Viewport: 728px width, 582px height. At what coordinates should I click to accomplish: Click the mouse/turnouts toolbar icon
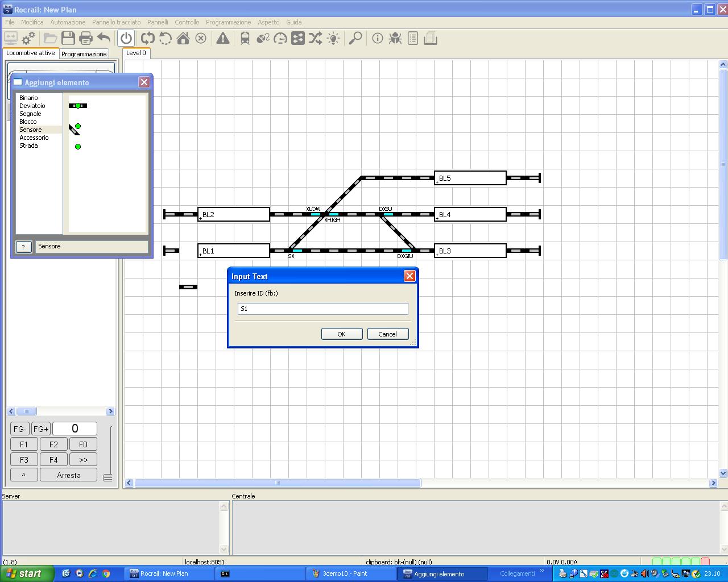point(263,38)
